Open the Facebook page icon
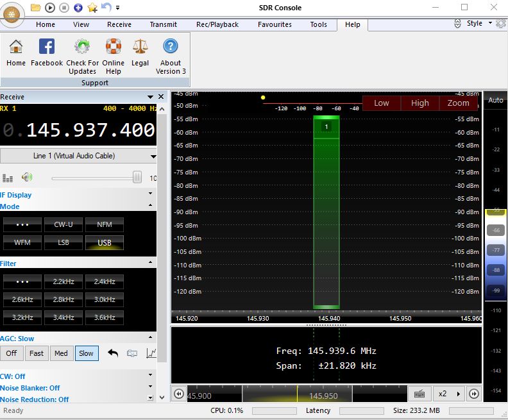The height and width of the screenshot is (420, 508). pos(47,53)
